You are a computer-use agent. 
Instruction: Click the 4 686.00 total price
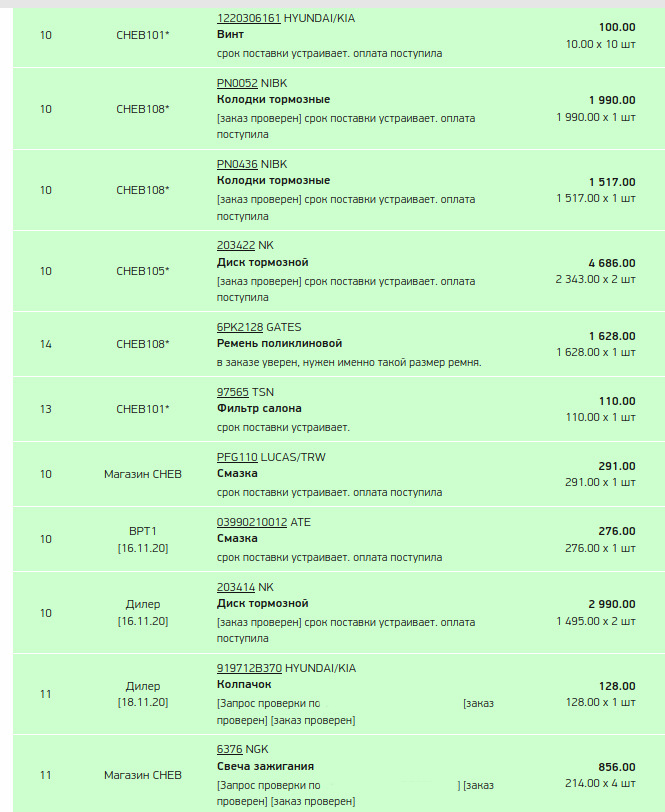pos(612,263)
